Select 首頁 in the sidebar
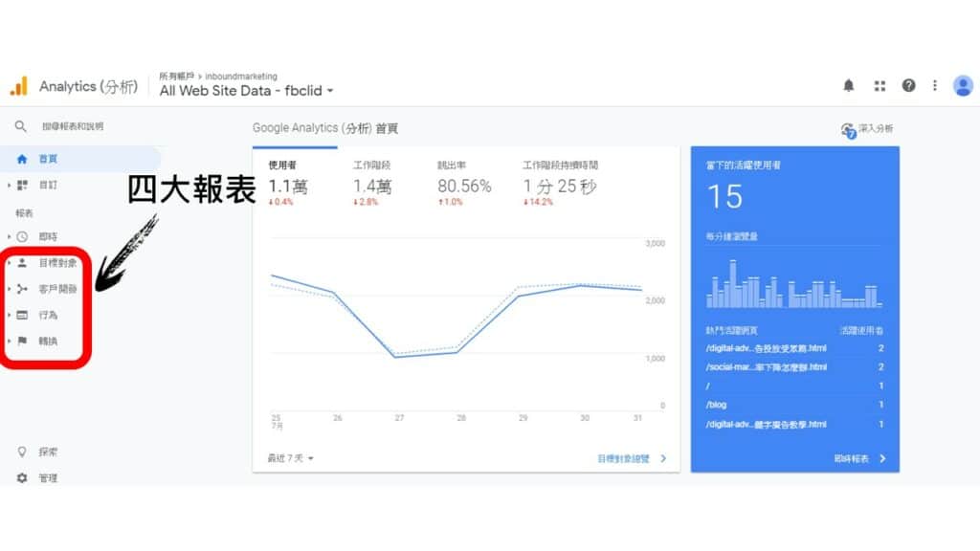The width and height of the screenshot is (980, 551). 48,159
